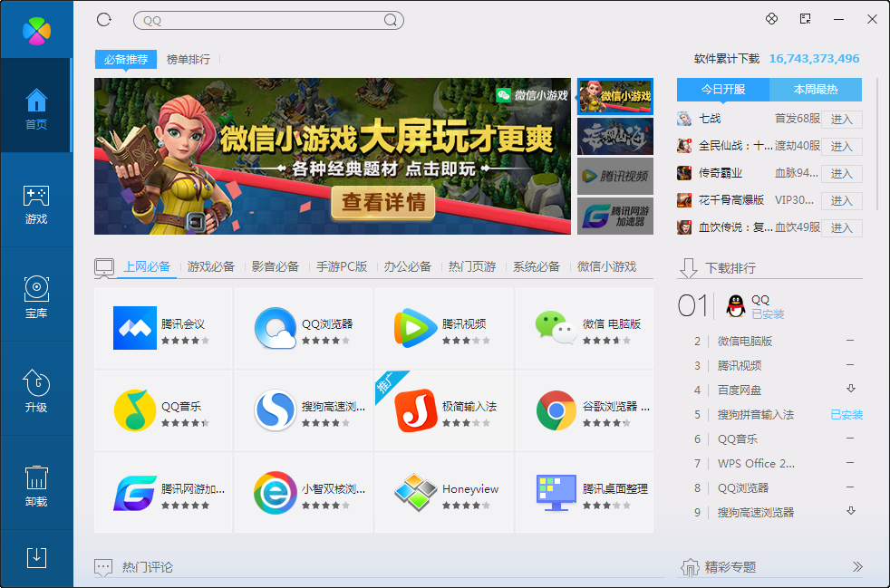890x588 pixels.
Task: Open the 首页 home section in sidebar
Action: 36,106
